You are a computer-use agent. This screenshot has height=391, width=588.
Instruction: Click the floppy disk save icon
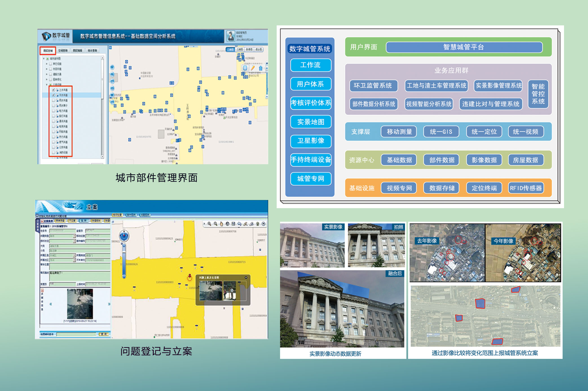pyautogui.click(x=233, y=224)
